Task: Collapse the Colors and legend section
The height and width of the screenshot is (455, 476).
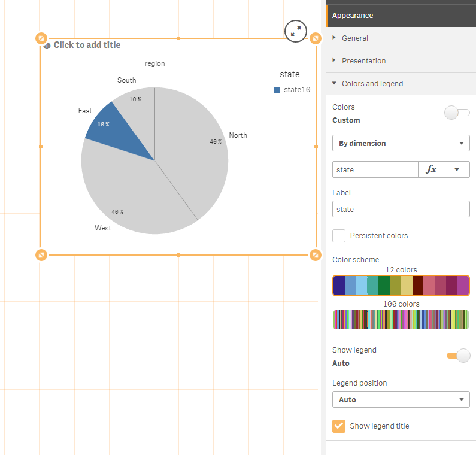Action: [372, 84]
